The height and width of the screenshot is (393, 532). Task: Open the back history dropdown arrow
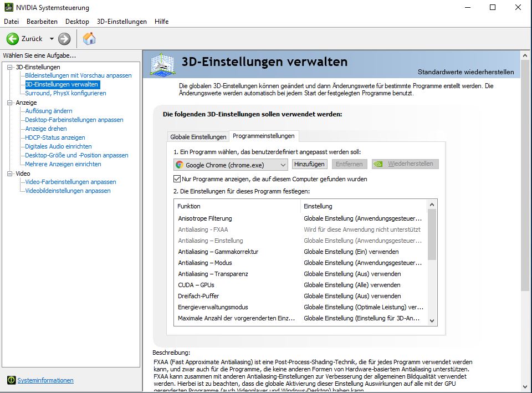pyautogui.click(x=52, y=39)
